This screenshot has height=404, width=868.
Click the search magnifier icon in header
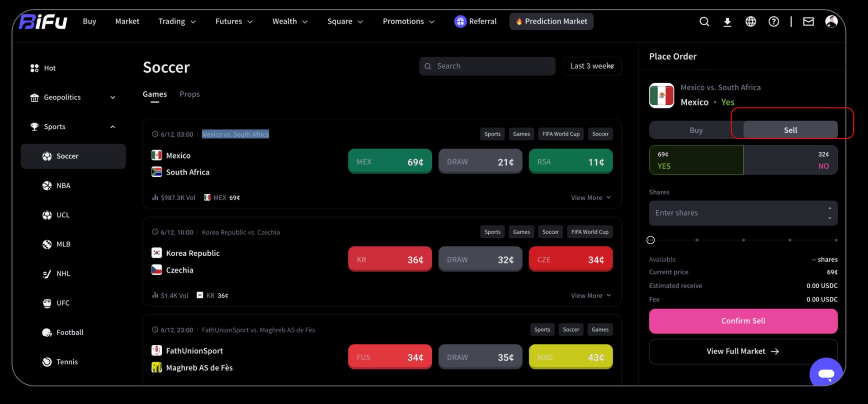tap(704, 22)
